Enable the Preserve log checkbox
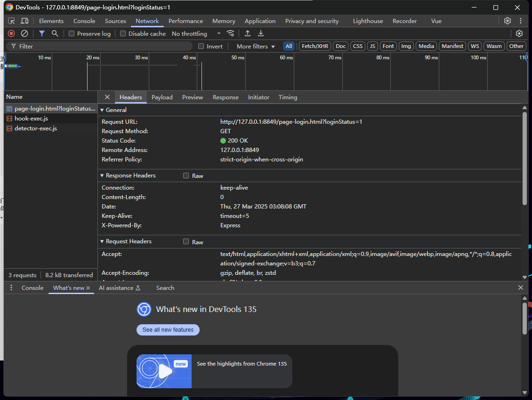 point(72,33)
